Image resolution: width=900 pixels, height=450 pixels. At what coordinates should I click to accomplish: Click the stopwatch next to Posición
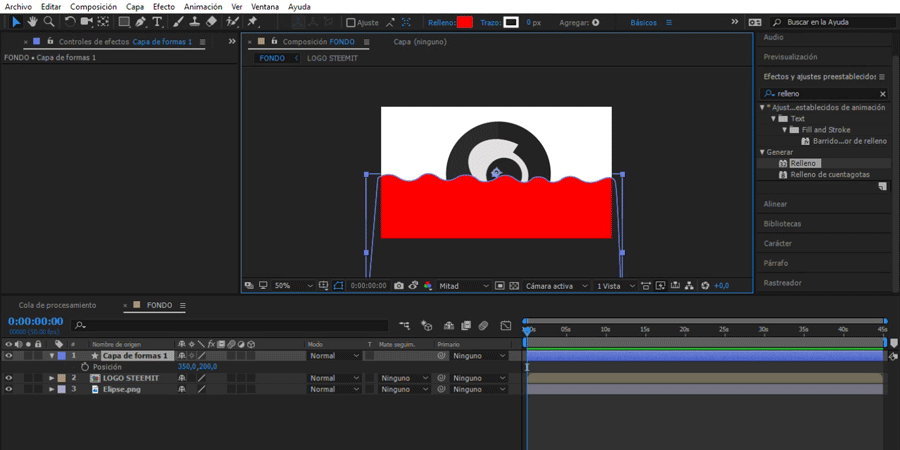click(85, 367)
